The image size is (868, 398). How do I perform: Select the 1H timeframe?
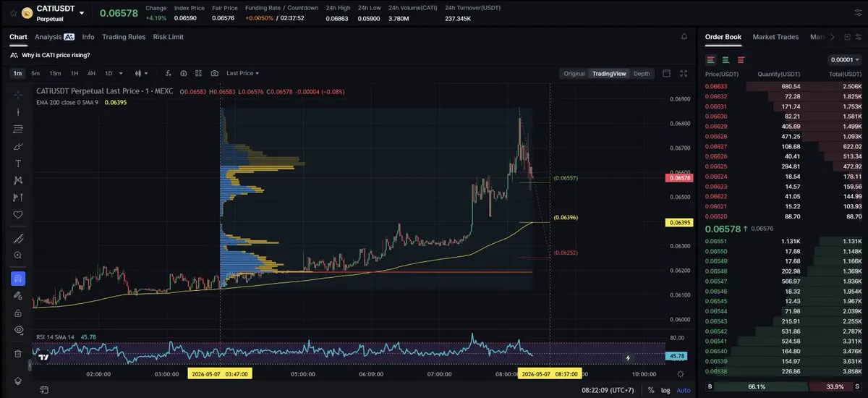point(74,73)
